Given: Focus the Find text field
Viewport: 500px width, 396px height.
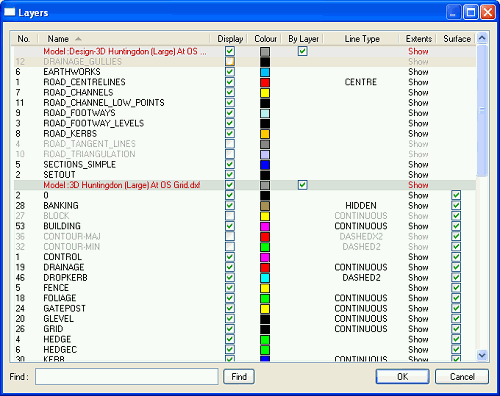Looking at the screenshot, I should (127, 377).
